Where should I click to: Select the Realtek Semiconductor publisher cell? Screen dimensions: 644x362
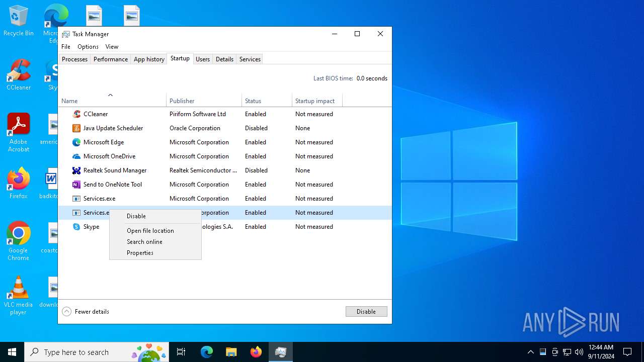[203, 170]
